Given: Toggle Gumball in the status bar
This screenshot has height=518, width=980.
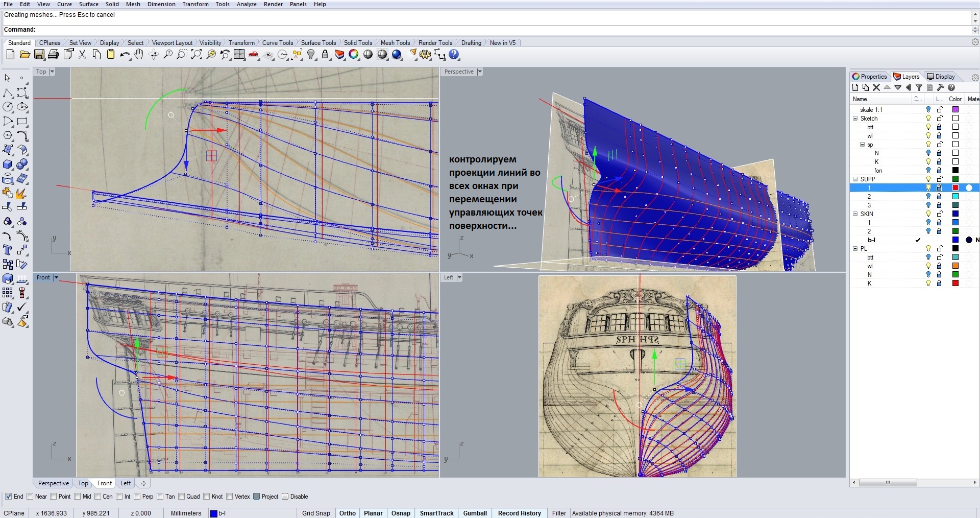Looking at the screenshot, I should coord(475,513).
